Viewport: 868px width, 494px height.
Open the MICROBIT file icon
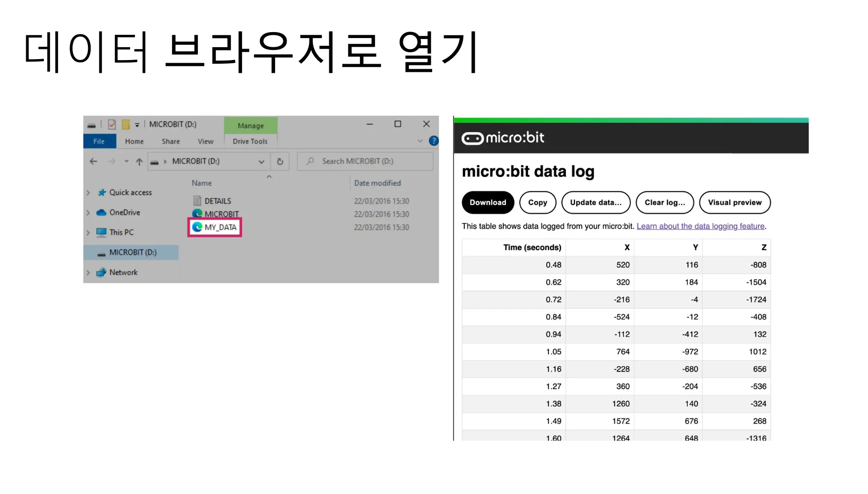[197, 214]
